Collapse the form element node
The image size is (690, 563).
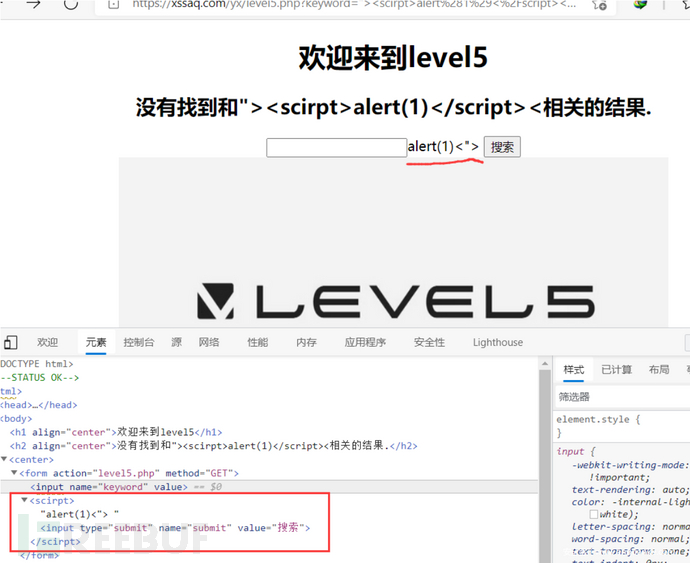[15, 473]
